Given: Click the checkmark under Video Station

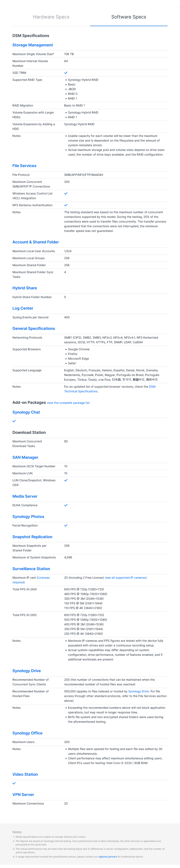Looking at the screenshot, I should [14, 783].
